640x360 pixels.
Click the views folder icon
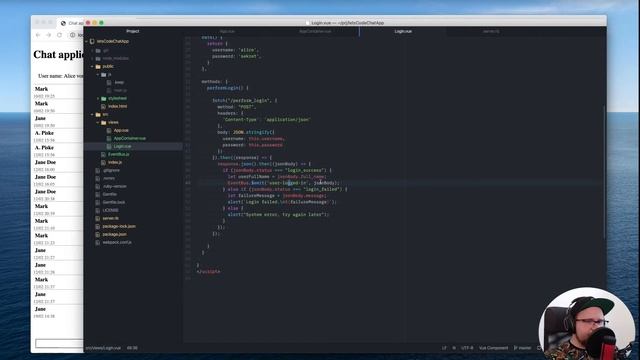[104, 122]
